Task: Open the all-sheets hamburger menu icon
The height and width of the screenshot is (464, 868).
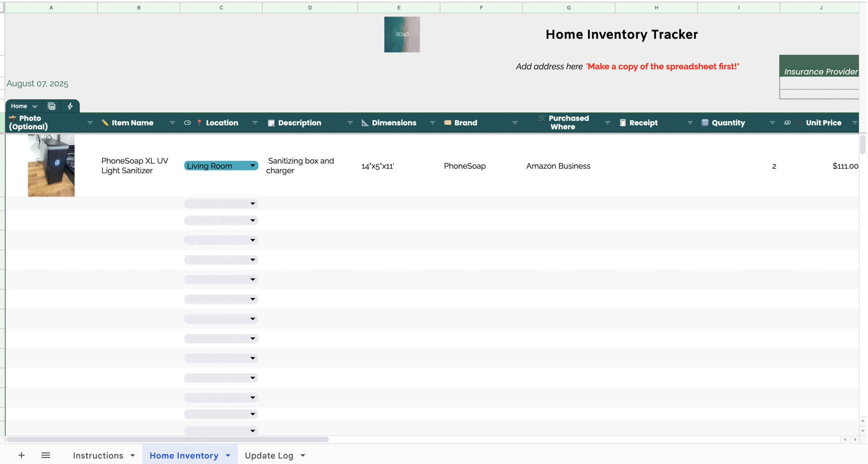Action: (46, 455)
